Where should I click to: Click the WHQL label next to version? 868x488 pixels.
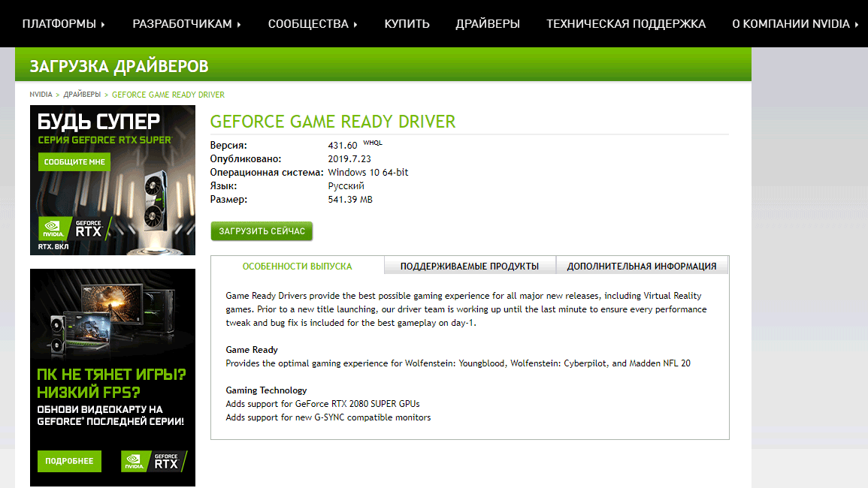(373, 143)
